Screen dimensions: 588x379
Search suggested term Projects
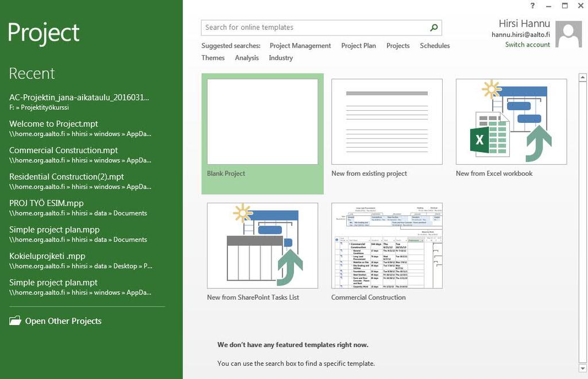click(x=398, y=46)
